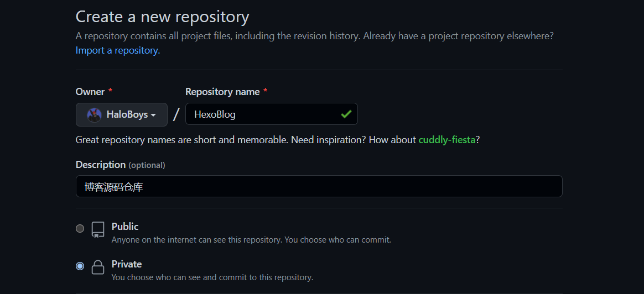This screenshot has width=644, height=294.
Task: Click the green checkmark in the name field
Action: 346,114
